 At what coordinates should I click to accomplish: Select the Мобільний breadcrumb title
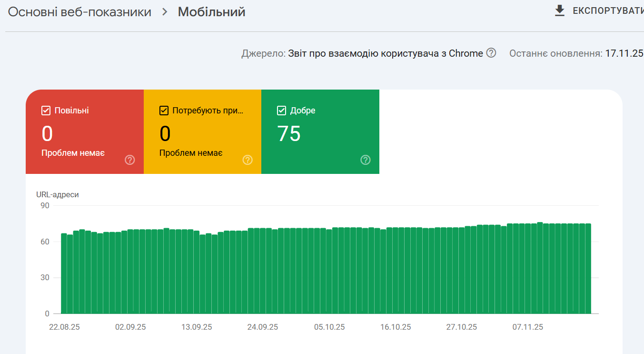tap(212, 12)
